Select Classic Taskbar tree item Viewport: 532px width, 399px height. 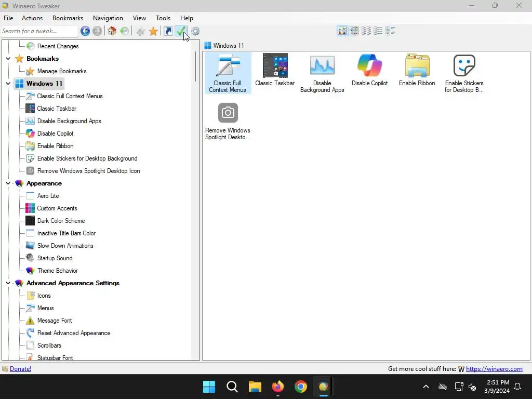tap(57, 109)
